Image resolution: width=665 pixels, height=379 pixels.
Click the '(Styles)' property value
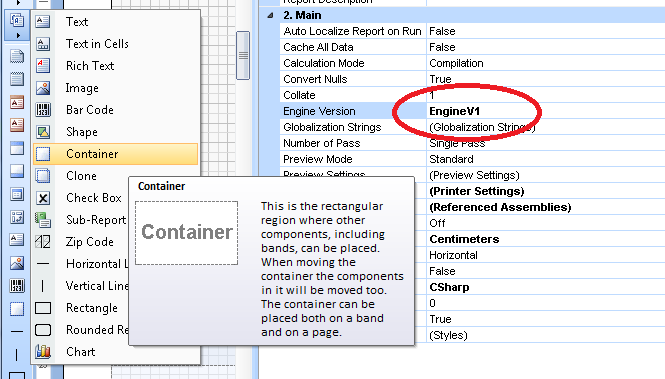pos(448,335)
